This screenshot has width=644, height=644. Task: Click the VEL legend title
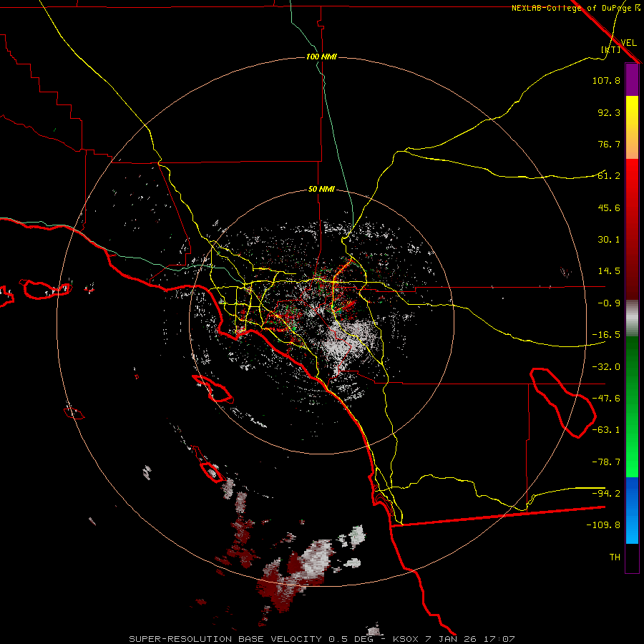(628, 43)
